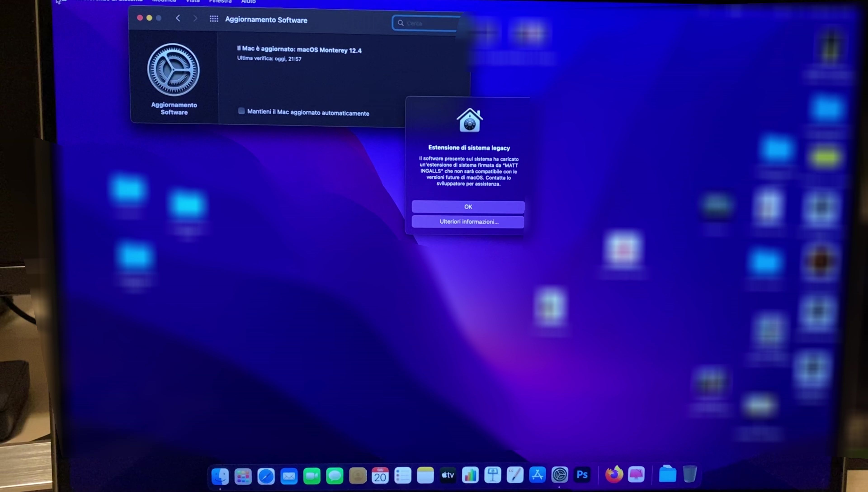Click the forward arrow in the toolbar
The height and width of the screenshot is (492, 868).
[195, 18]
